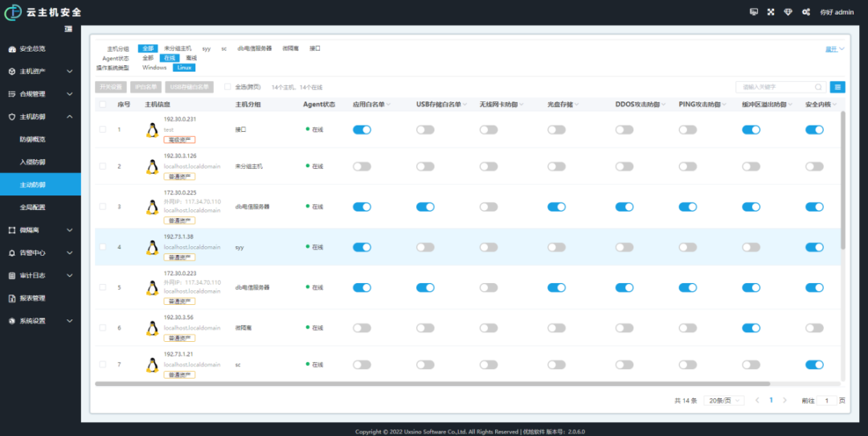Expand the 系统设置 sidebar menu chevron
The width and height of the screenshot is (868, 436).
(70, 321)
